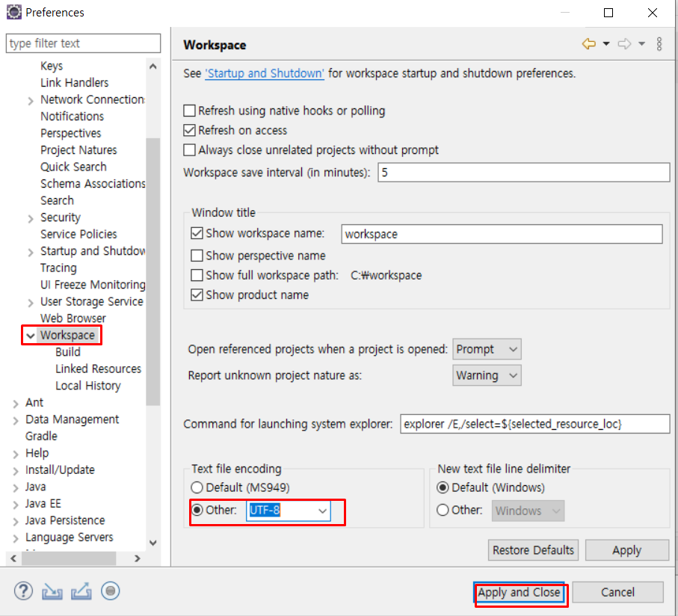
Task: Select Gradle preference page
Action: click(41, 436)
